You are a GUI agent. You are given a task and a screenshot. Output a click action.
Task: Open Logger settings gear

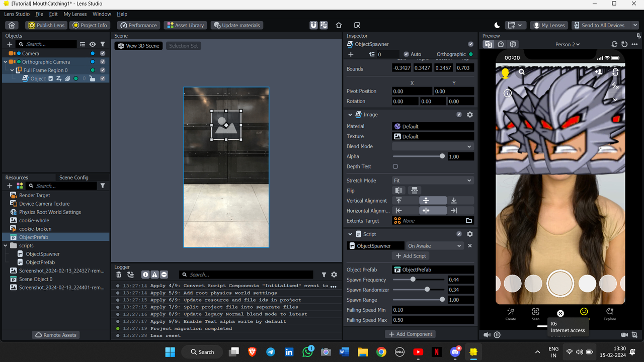tap(334, 275)
